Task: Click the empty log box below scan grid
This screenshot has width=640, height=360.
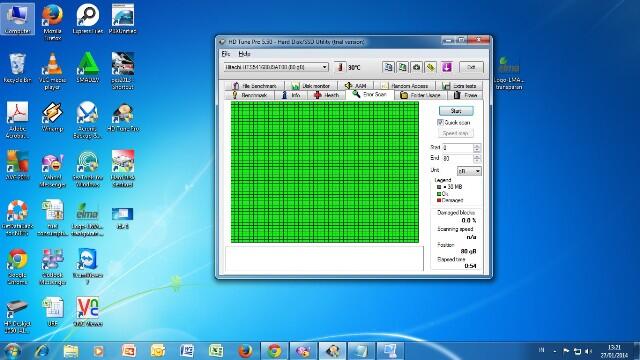Action: [324, 258]
